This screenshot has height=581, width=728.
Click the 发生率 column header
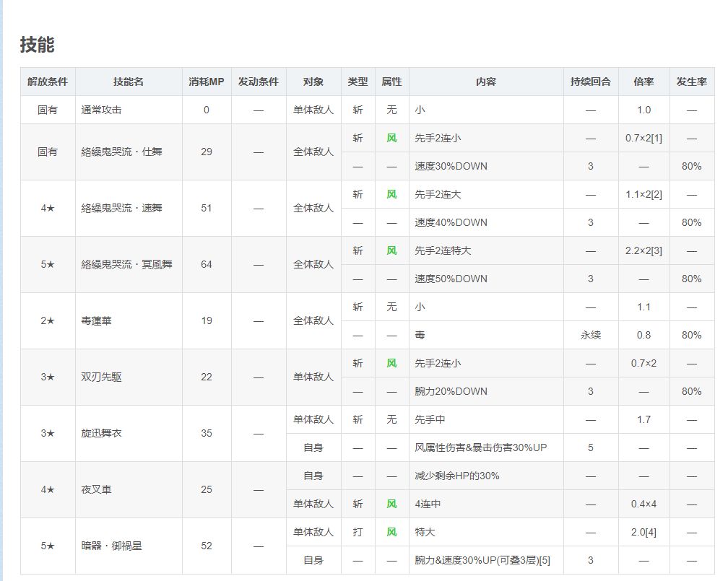(x=692, y=82)
